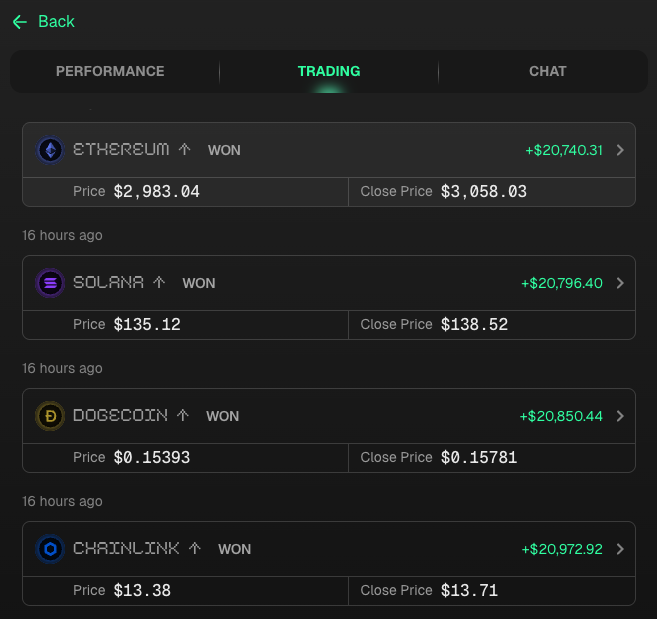
Task: Click the ETHEREUM trade name
Action: coord(121,149)
